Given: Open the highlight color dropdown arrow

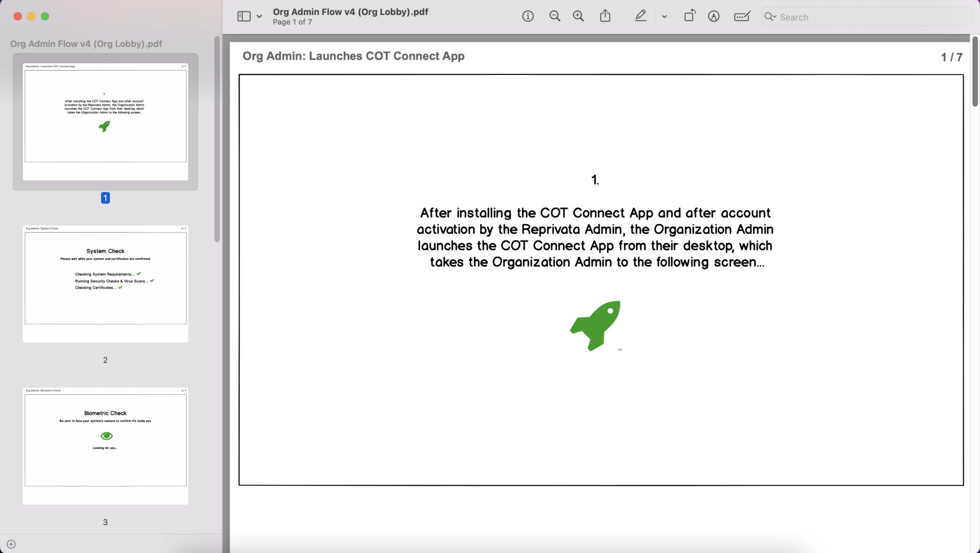Looking at the screenshot, I should [665, 16].
